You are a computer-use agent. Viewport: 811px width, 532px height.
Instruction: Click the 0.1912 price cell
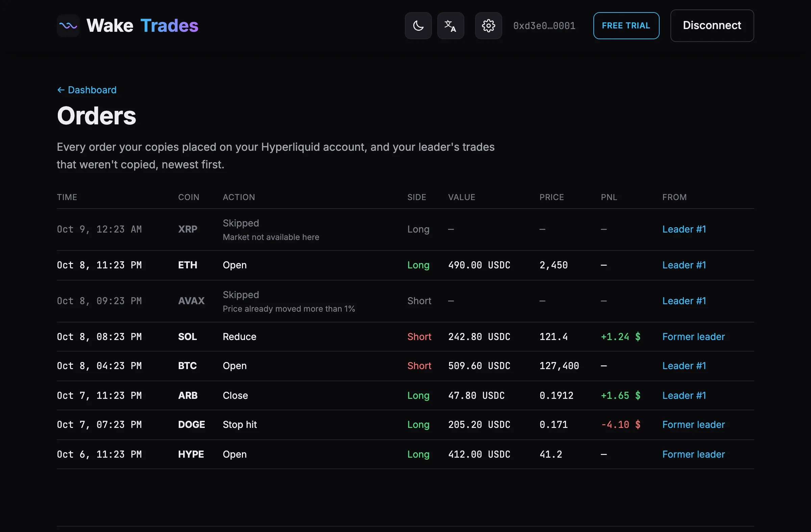point(557,396)
